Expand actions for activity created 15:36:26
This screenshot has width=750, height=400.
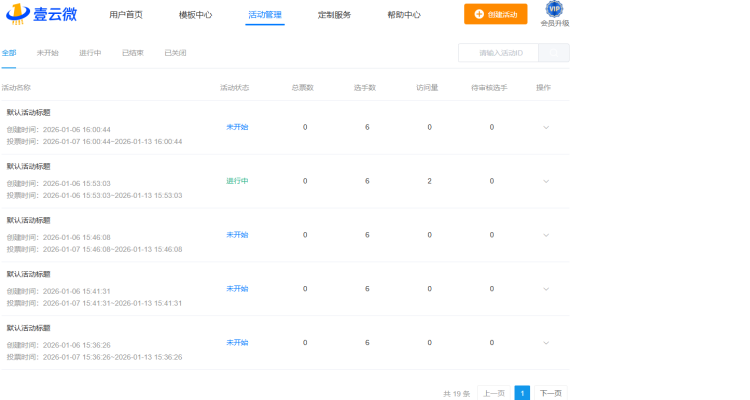(546, 343)
